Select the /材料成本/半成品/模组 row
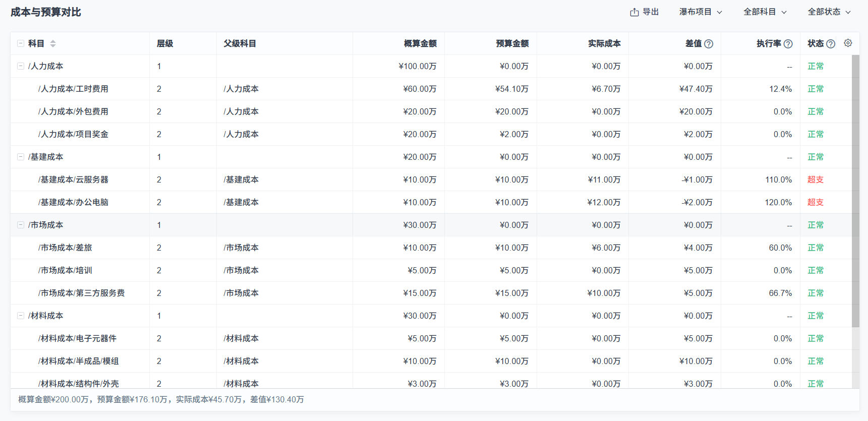 click(431, 361)
